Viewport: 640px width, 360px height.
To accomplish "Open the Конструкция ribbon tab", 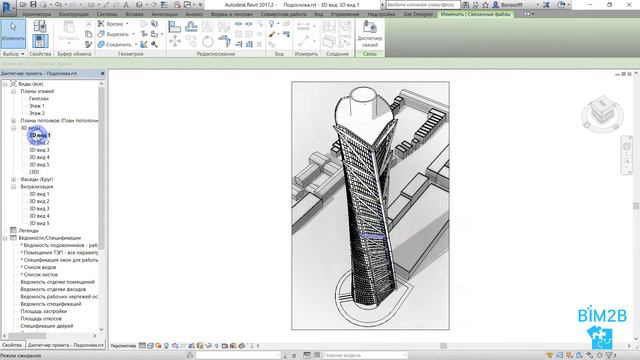I will 73,14.
